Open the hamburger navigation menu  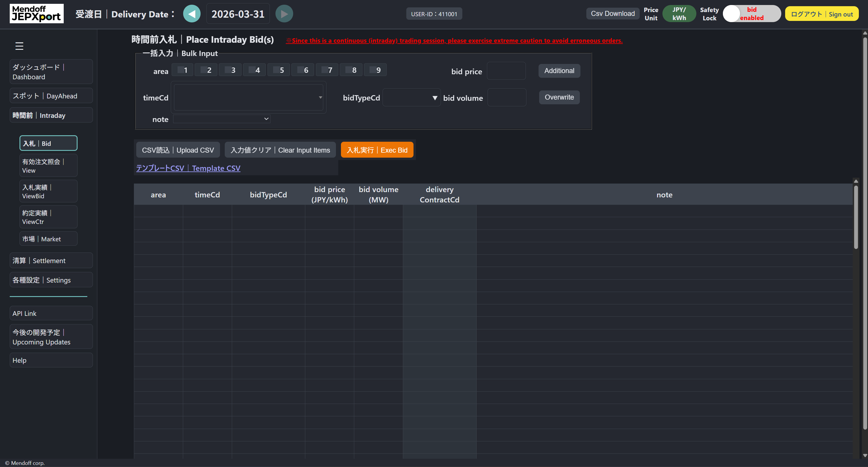coord(19,46)
